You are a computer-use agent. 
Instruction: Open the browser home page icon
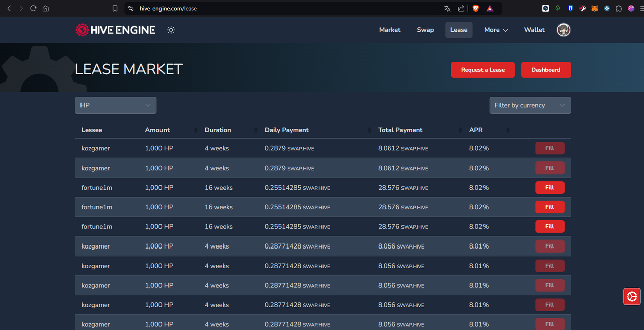pyautogui.click(x=46, y=8)
